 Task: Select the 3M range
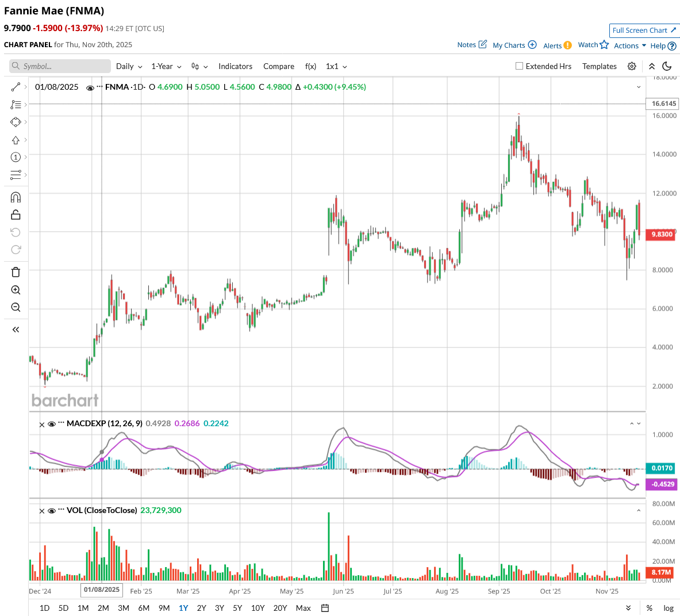124,608
